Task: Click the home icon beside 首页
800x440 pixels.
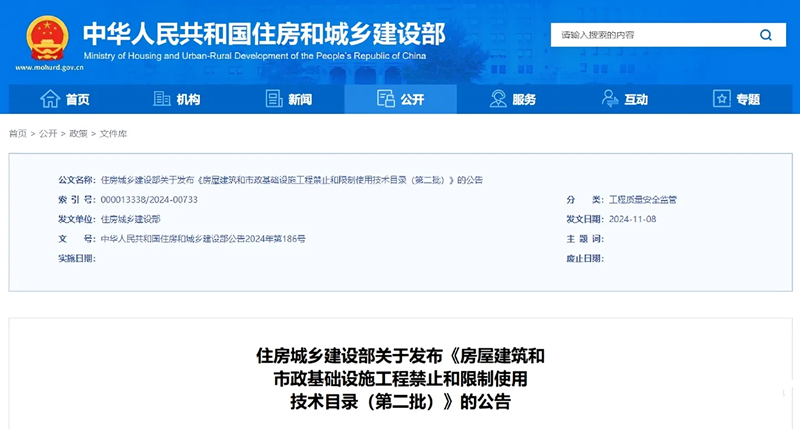Action: click(49, 99)
